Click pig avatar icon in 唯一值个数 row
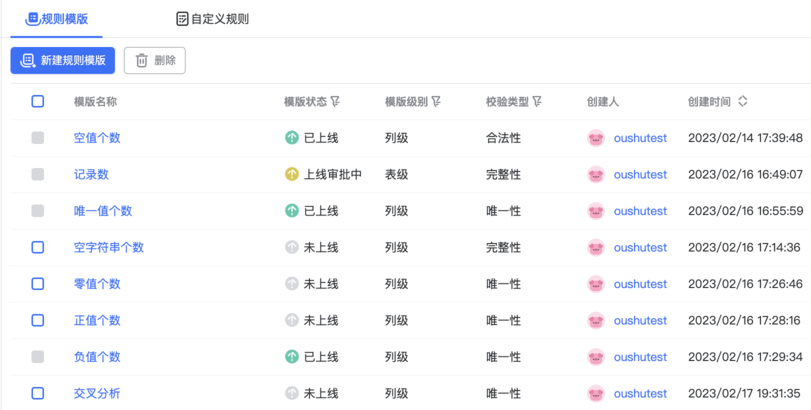811x410 pixels. pos(596,211)
